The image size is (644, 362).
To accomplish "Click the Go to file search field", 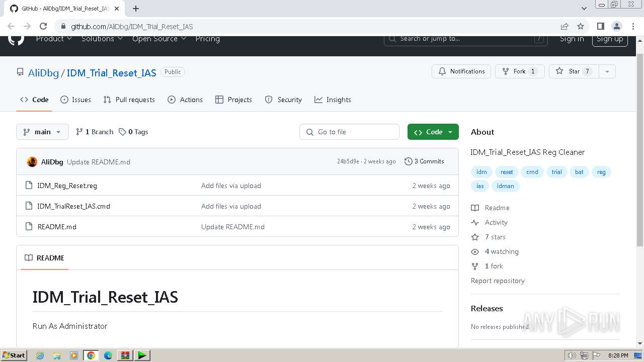I will [349, 132].
